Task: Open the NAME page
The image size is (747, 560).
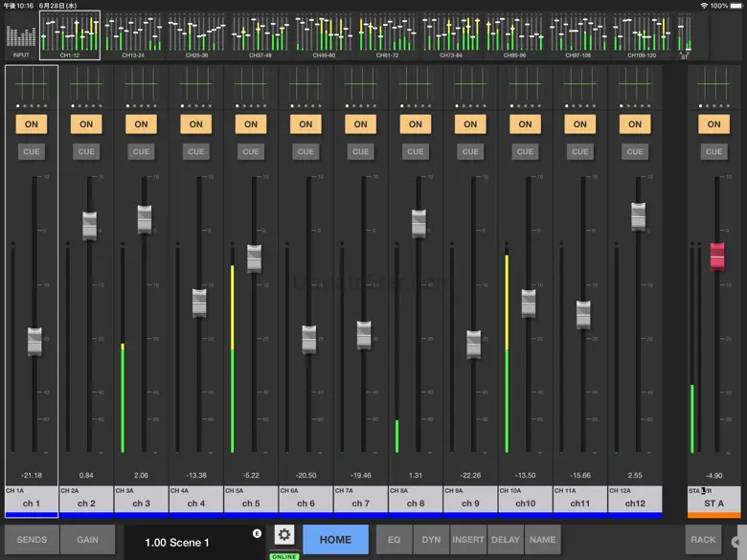Action: [x=543, y=540]
